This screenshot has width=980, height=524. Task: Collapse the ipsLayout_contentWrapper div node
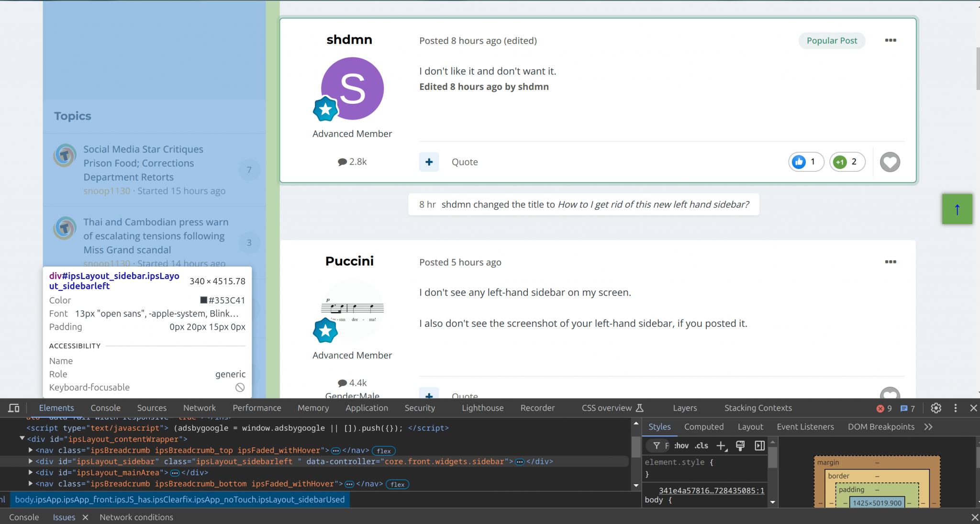[22, 438]
